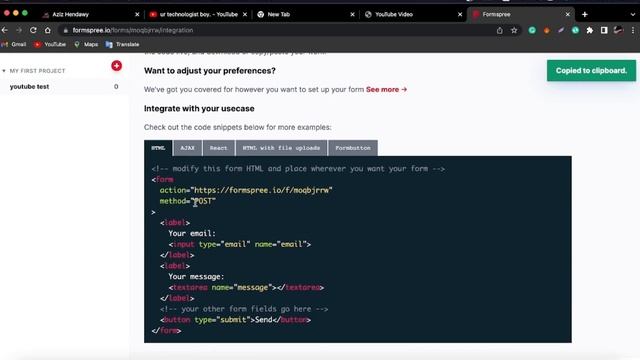Viewport: 640px width, 360px height.
Task: Select the React code snippet tab
Action: 218,148
